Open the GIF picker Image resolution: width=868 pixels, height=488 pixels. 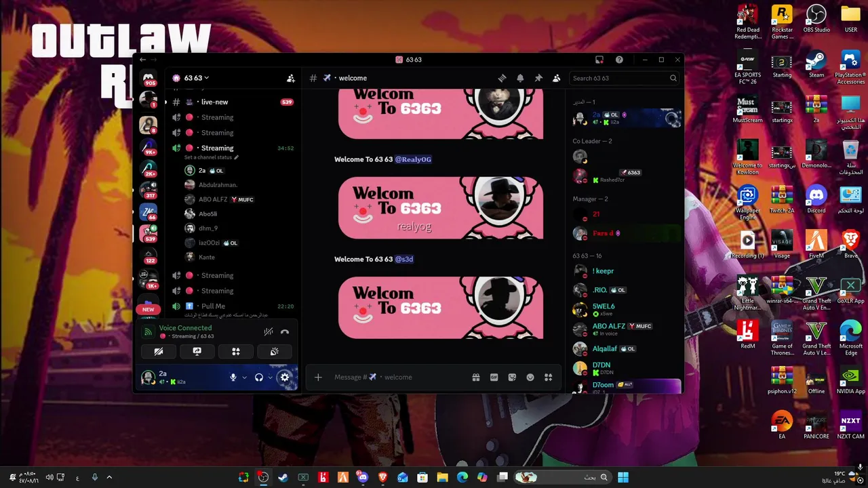(x=494, y=378)
